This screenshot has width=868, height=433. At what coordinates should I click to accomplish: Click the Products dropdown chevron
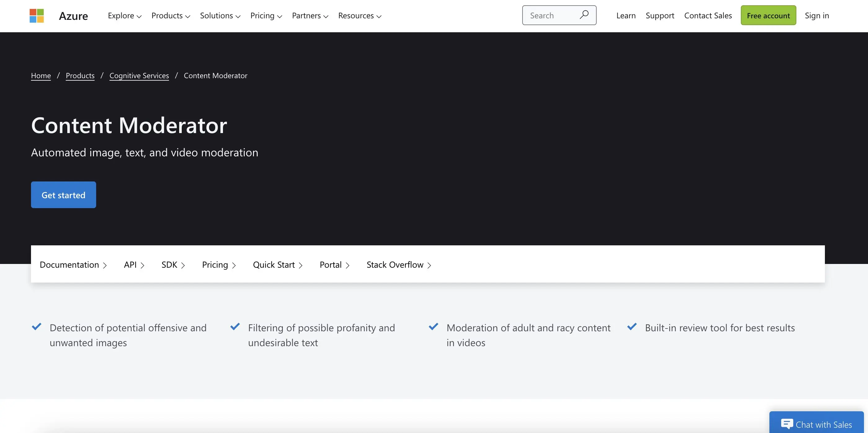pyautogui.click(x=188, y=15)
